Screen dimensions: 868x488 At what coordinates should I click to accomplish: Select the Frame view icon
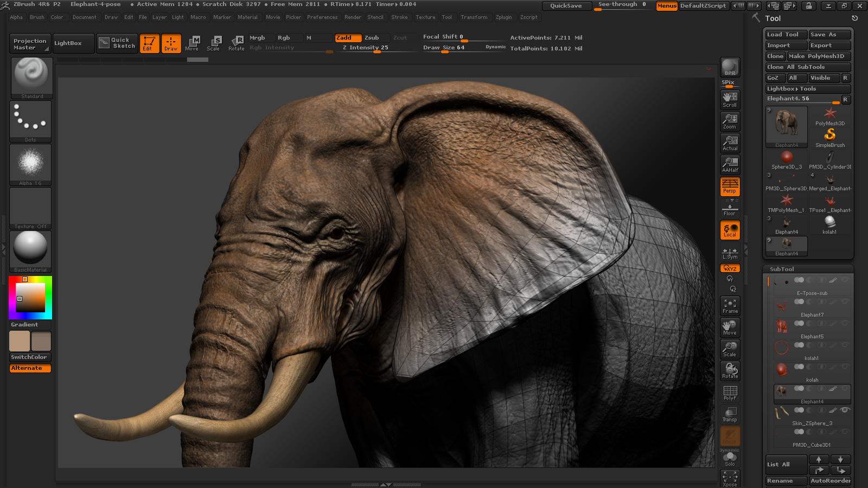click(x=730, y=306)
